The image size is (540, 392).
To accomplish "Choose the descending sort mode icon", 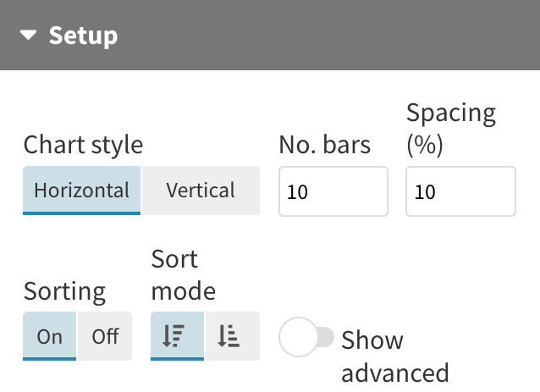I will [177, 336].
